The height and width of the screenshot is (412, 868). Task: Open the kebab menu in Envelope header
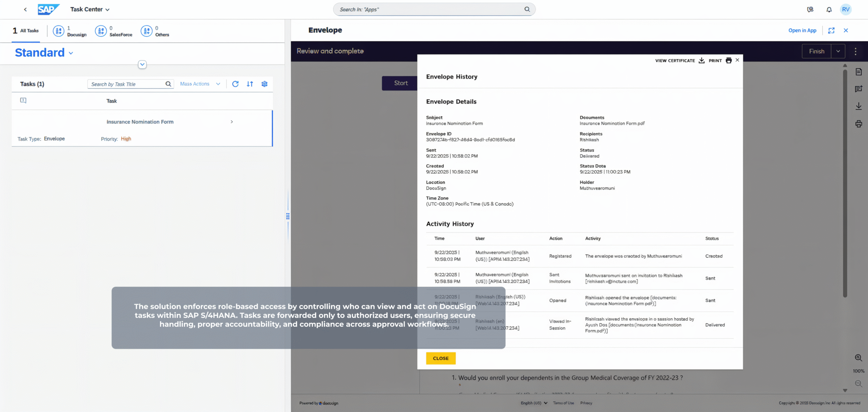point(855,51)
